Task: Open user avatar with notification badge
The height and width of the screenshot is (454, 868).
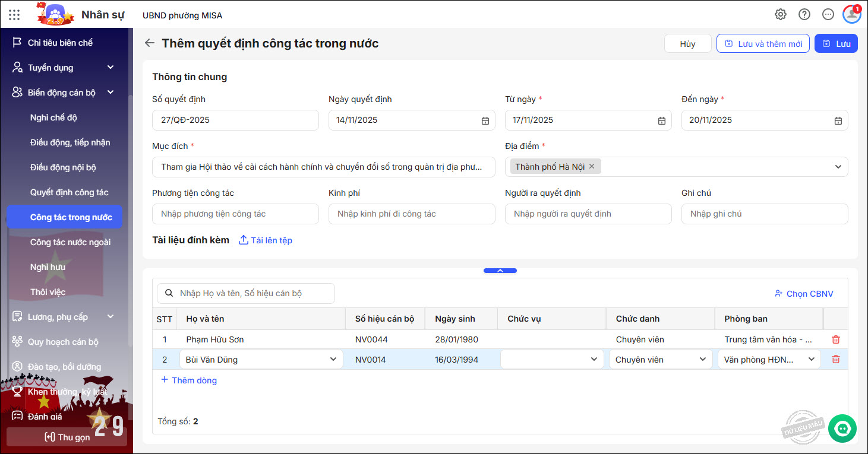Action: (x=851, y=15)
